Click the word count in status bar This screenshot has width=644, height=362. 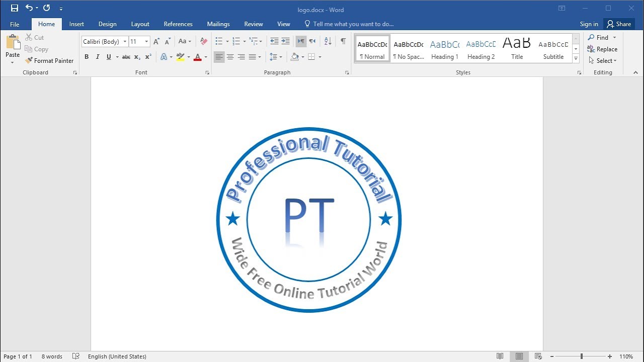52,356
